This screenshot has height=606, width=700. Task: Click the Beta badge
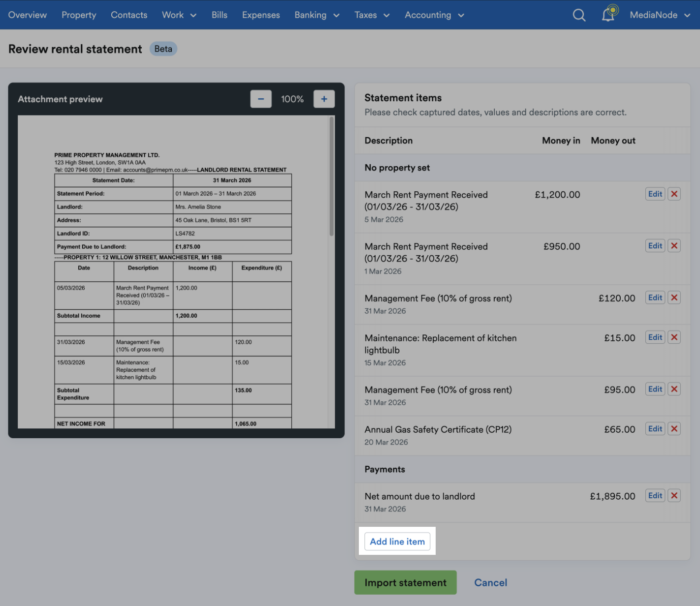point(163,49)
